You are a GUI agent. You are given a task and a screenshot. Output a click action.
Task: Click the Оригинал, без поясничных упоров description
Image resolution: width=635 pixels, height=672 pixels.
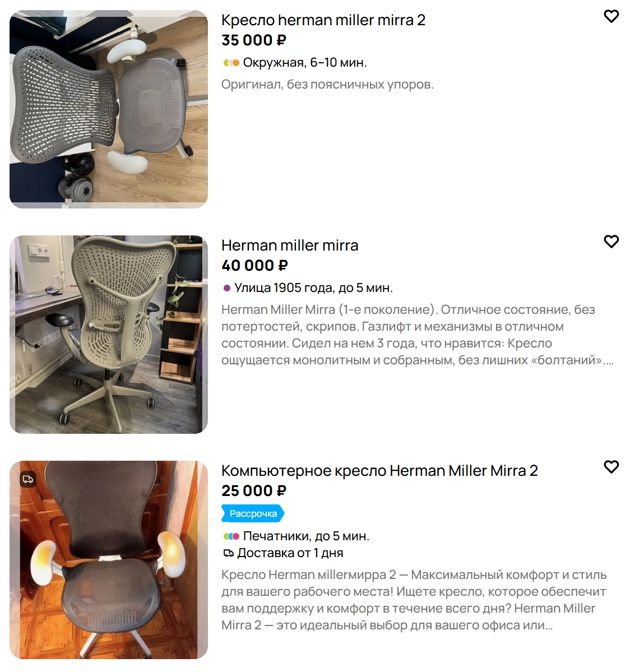(x=327, y=85)
